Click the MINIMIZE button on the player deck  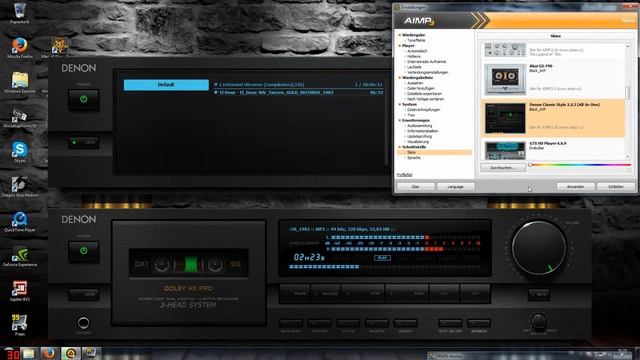point(478,323)
